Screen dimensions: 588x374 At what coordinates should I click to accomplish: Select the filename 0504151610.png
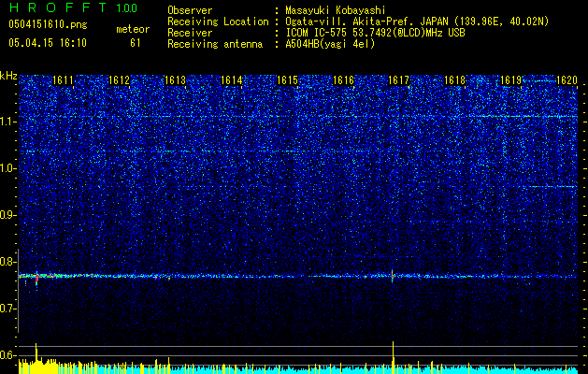(x=48, y=24)
